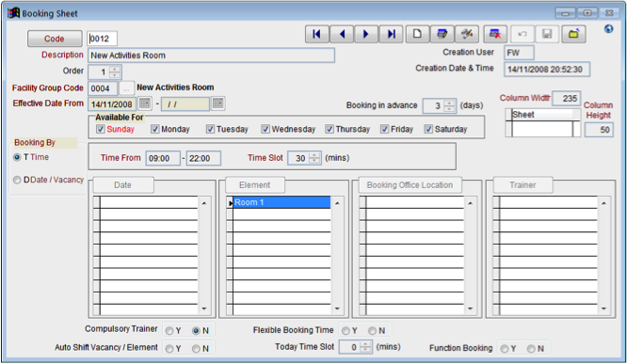
Task: Click the Creation Date & Time field
Action: [x=547, y=69]
